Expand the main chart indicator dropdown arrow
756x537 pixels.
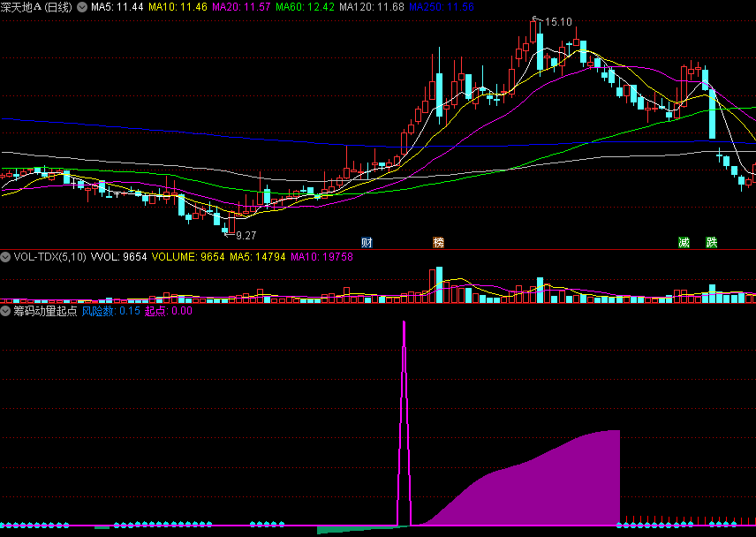point(82,7)
